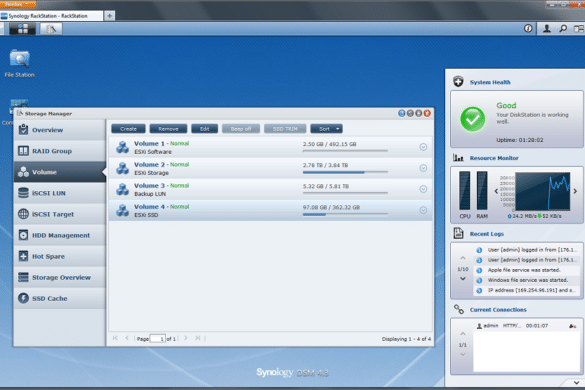Click the Firefox menu button
Screen dimensions: 585x390
point(18,4)
